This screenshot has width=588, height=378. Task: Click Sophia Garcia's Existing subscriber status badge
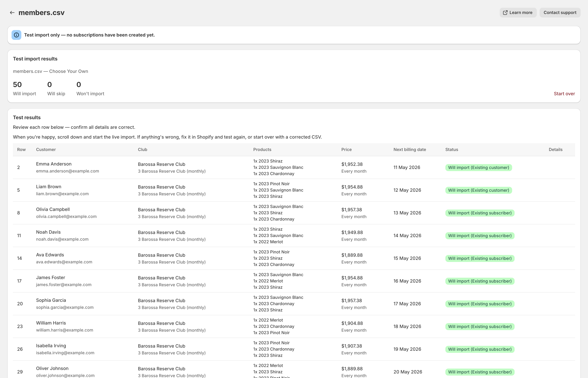pyautogui.click(x=480, y=304)
